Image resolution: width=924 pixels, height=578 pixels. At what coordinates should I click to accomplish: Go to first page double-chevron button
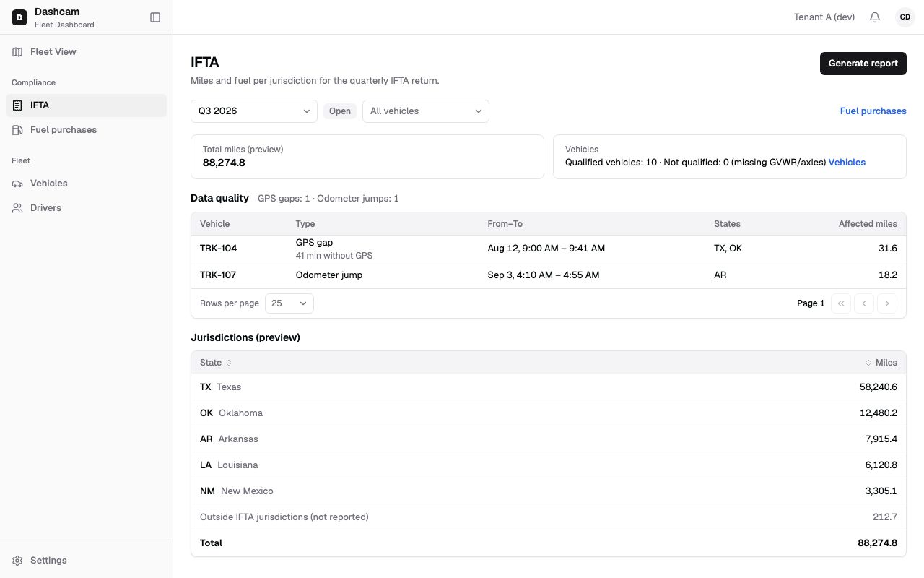(x=841, y=303)
